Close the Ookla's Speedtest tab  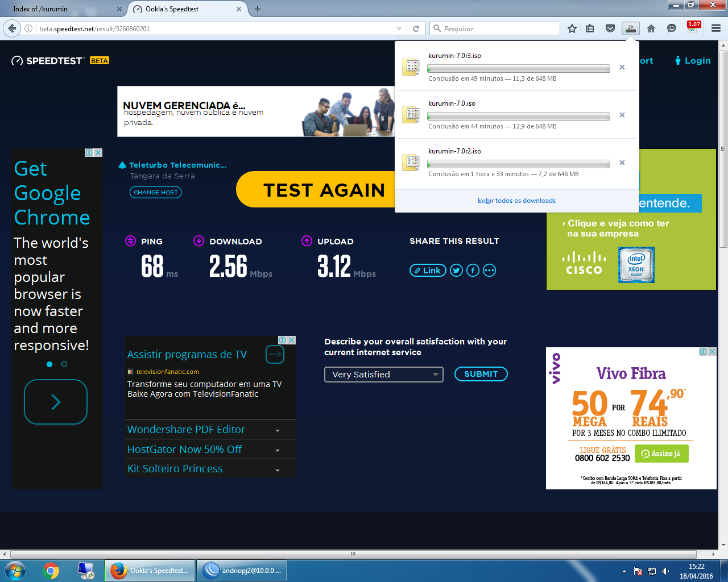click(x=239, y=9)
